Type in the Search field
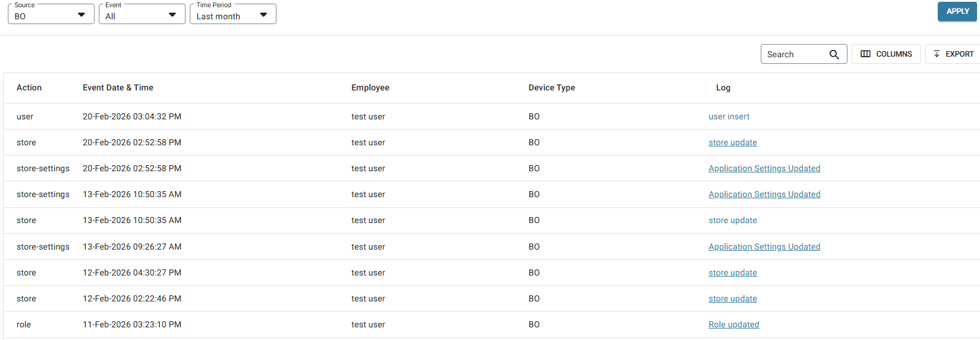This screenshot has height=340, width=980. point(794,54)
